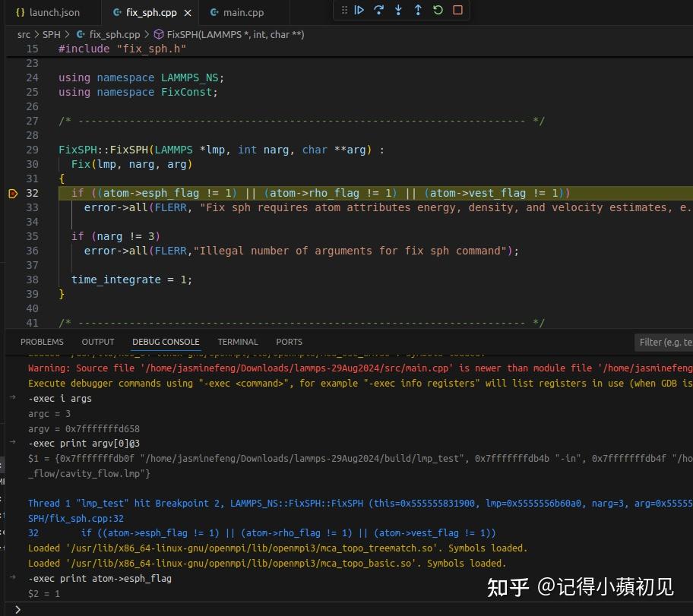This screenshot has height=616, width=693.
Task: Click the debug console filter input field
Action: [664, 342]
